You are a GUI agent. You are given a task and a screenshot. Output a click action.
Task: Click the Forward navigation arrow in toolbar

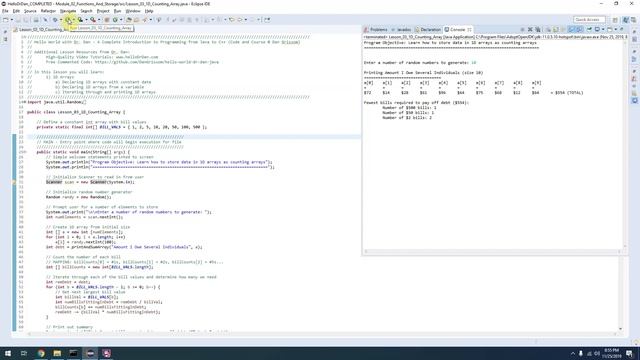click(x=240, y=20)
